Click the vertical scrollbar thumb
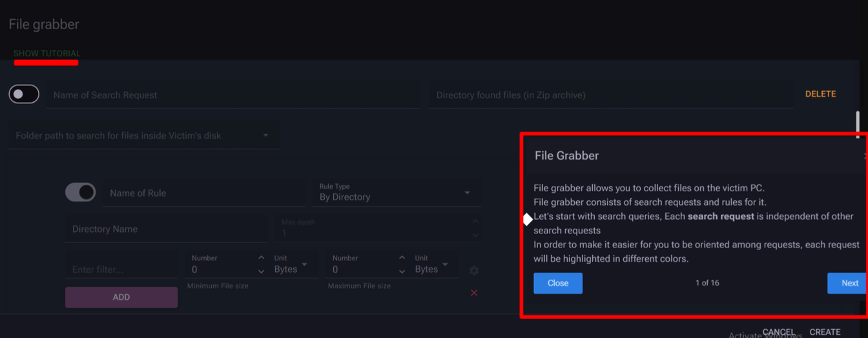The width and height of the screenshot is (868, 338). (x=858, y=125)
